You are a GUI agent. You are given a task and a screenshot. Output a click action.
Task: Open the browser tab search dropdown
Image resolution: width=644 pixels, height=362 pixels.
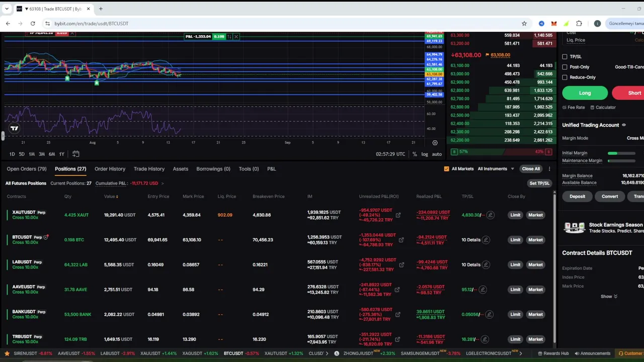point(7,9)
